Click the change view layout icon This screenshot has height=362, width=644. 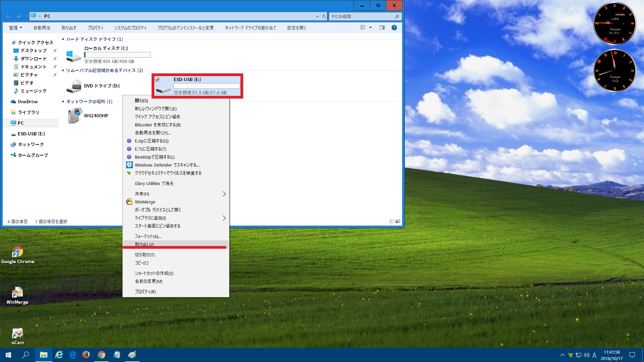(363, 27)
